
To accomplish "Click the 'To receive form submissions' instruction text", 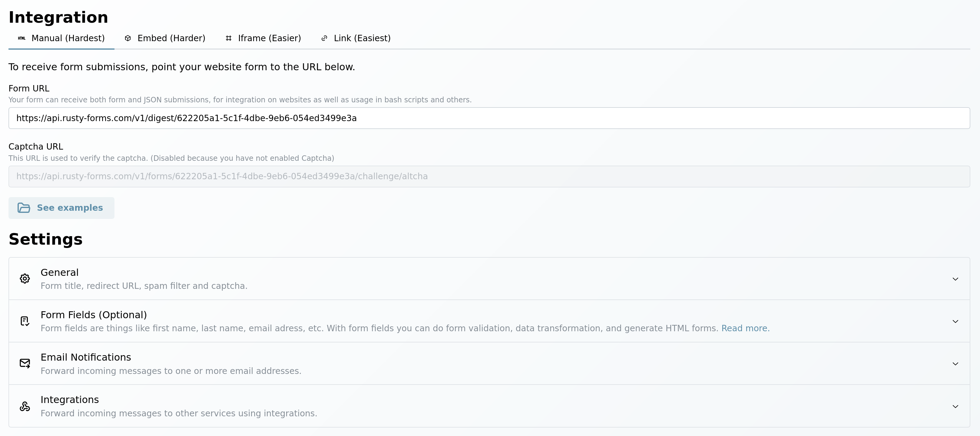I will click(x=182, y=67).
